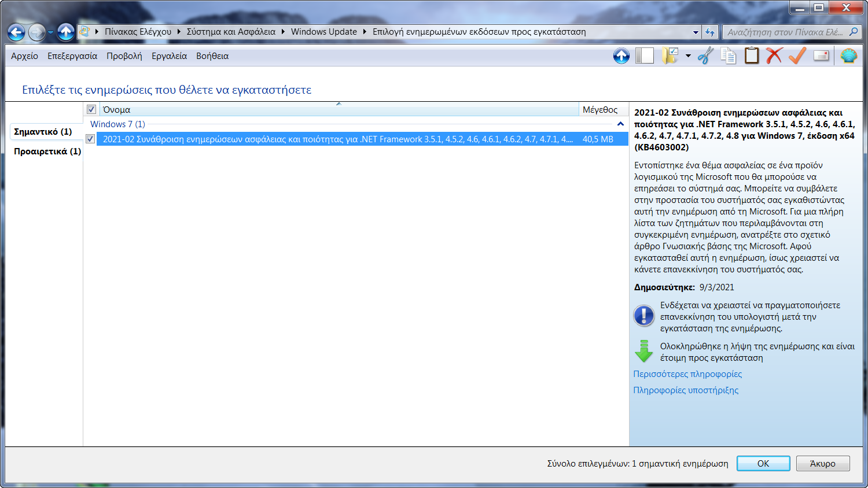Viewport: 868px width, 488px height.
Task: Collapse the Windows 7 (1) group chevron
Action: (x=620, y=124)
